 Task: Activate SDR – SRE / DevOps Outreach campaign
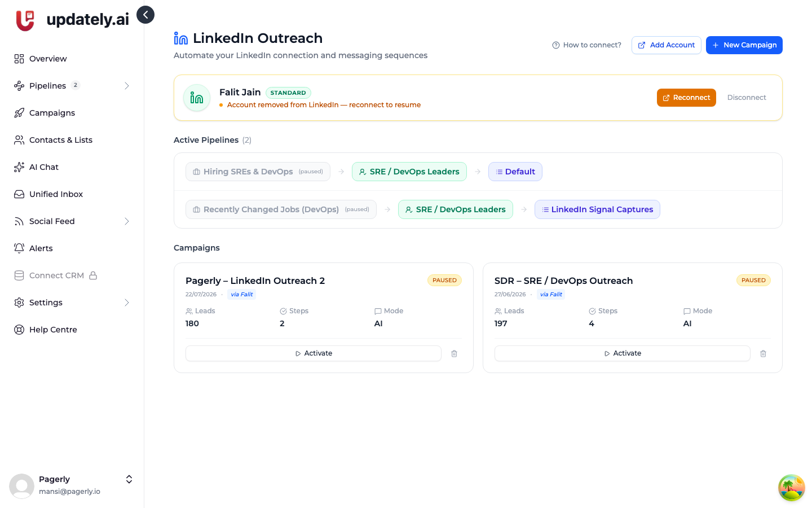tap(623, 353)
